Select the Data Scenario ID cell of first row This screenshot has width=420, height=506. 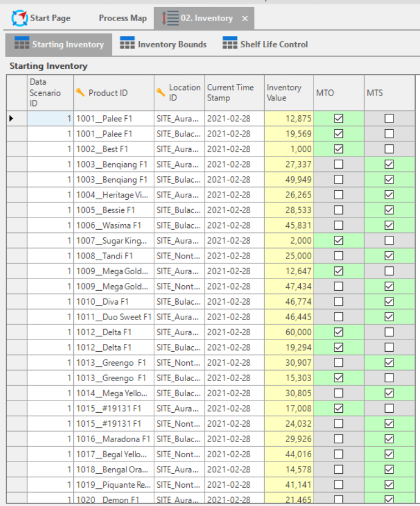50,118
